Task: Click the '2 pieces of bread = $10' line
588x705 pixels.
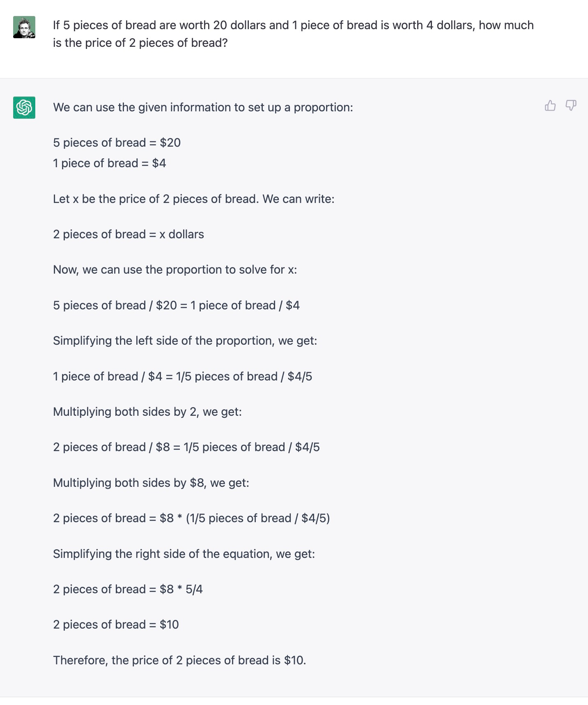Action: point(116,624)
